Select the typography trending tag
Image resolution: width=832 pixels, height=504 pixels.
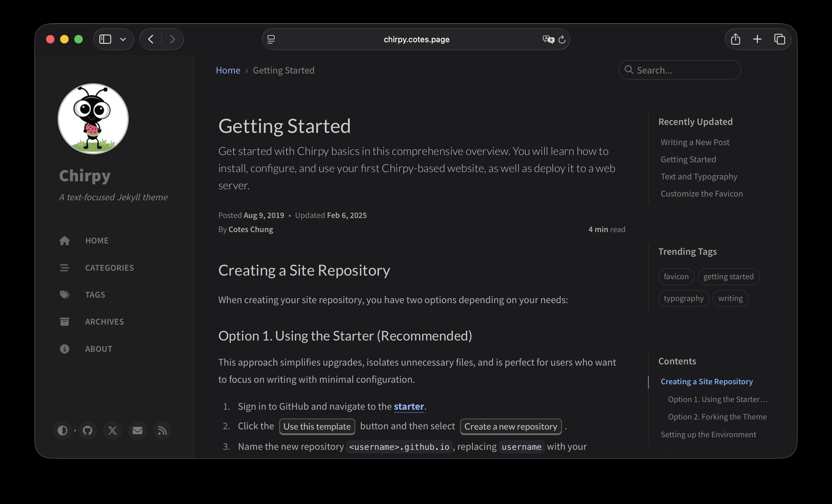coord(683,299)
